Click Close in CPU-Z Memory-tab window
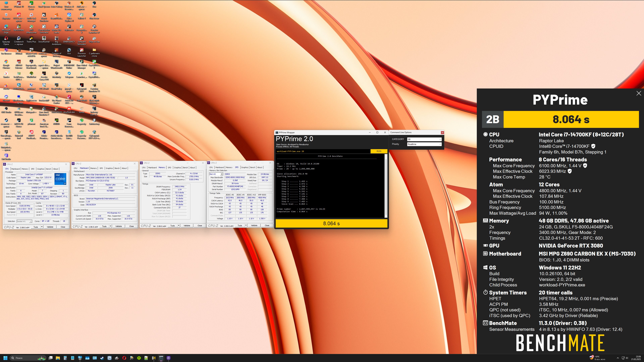The image size is (644, 362). (x=200, y=225)
